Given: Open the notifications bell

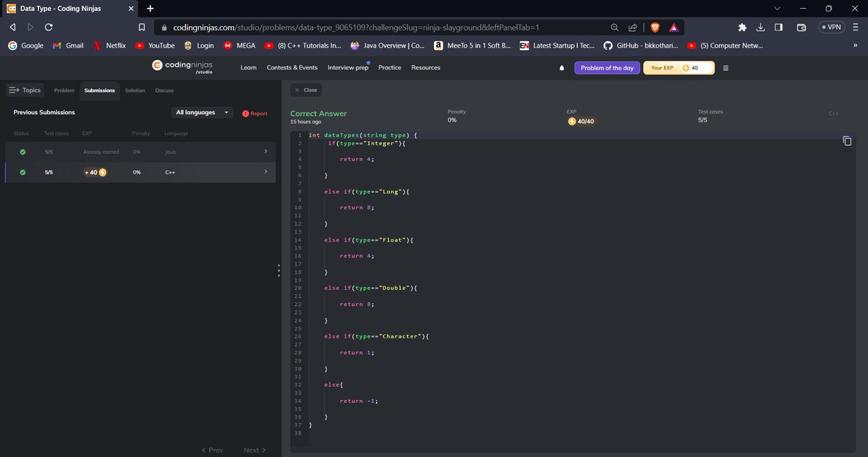Looking at the screenshot, I should pos(562,68).
